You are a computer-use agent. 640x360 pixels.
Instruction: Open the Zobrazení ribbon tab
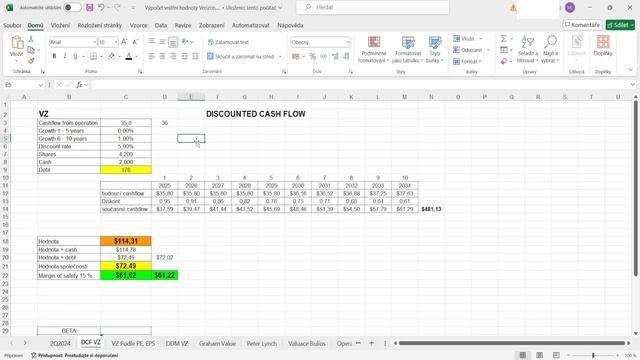(211, 25)
